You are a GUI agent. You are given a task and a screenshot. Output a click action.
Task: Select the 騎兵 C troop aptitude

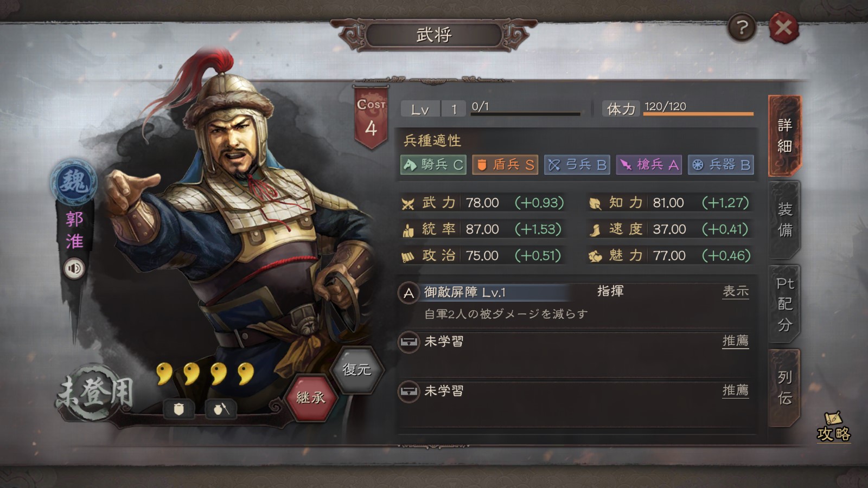pyautogui.click(x=433, y=164)
